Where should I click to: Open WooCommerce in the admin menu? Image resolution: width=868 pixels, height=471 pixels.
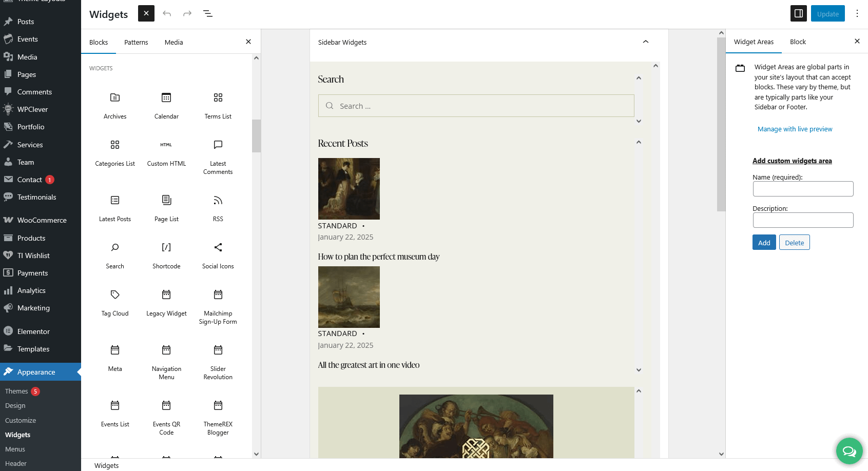pos(42,220)
